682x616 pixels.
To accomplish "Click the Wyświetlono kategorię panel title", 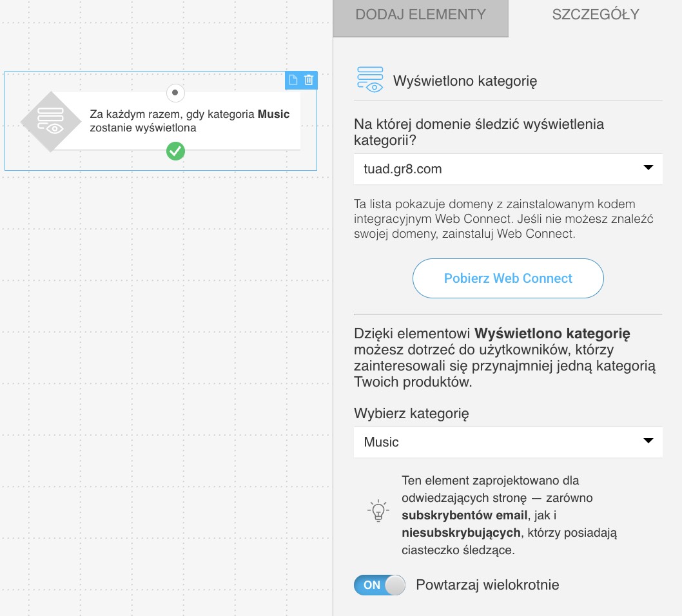I will point(465,81).
